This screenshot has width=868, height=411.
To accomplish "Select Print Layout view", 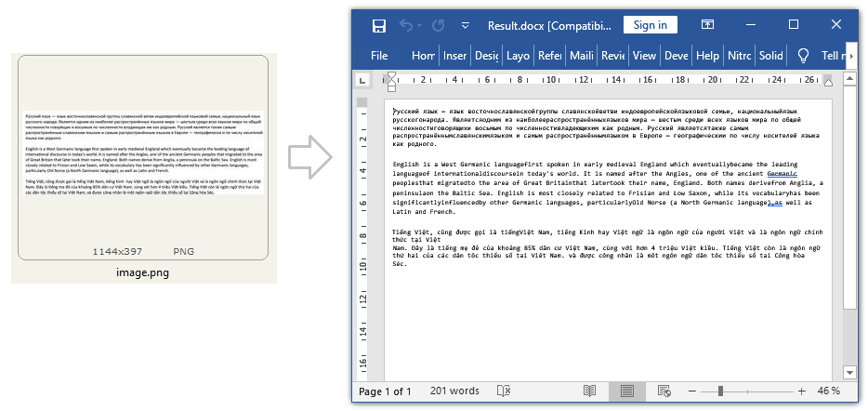I will [626, 391].
